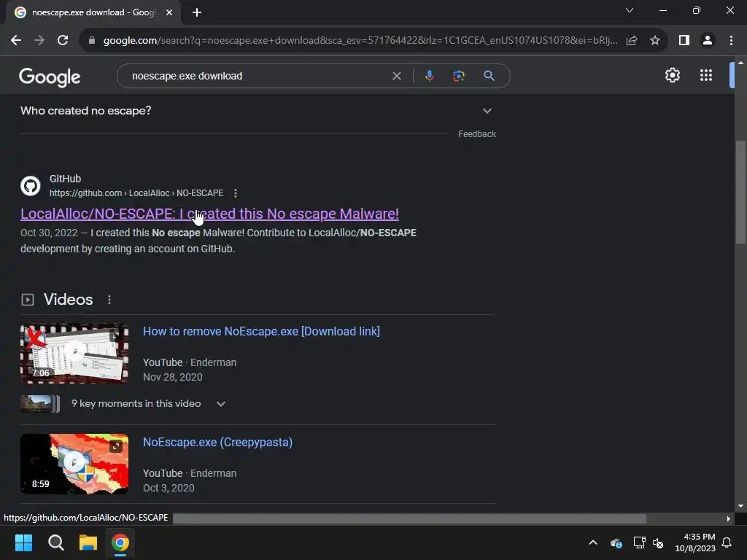Open 'NoEscape.exe (Creepypasta)' video link
This screenshot has width=747, height=560.
(x=217, y=443)
